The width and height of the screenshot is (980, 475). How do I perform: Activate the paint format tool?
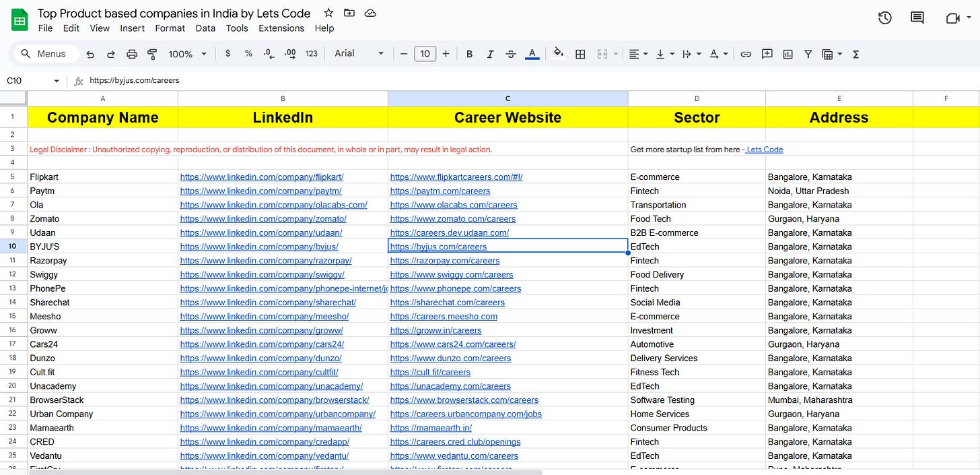(152, 54)
